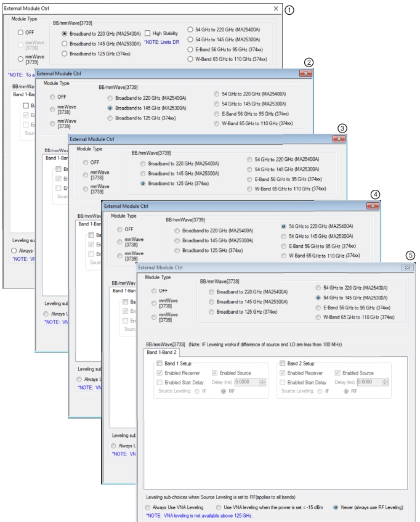Image resolution: width=420 pixels, height=522 pixels.
Task: Choose W-Band 65 to 110 GHz in third dialog
Action: [249, 189]
